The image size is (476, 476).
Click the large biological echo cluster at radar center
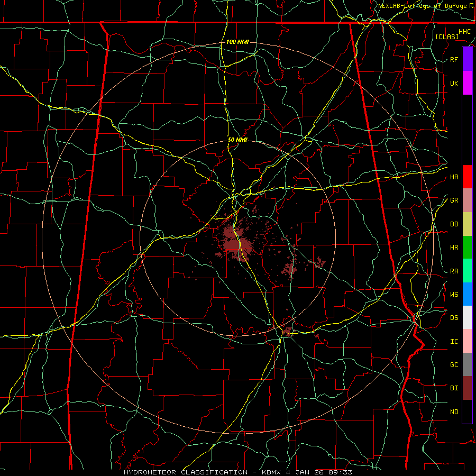[x=237, y=241]
